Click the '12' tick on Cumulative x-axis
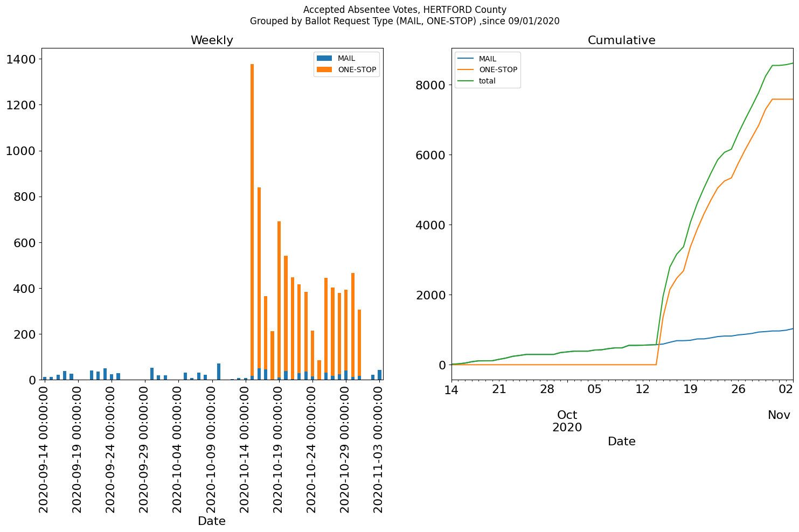Screen dimensions: 799x532 pyautogui.click(x=643, y=389)
